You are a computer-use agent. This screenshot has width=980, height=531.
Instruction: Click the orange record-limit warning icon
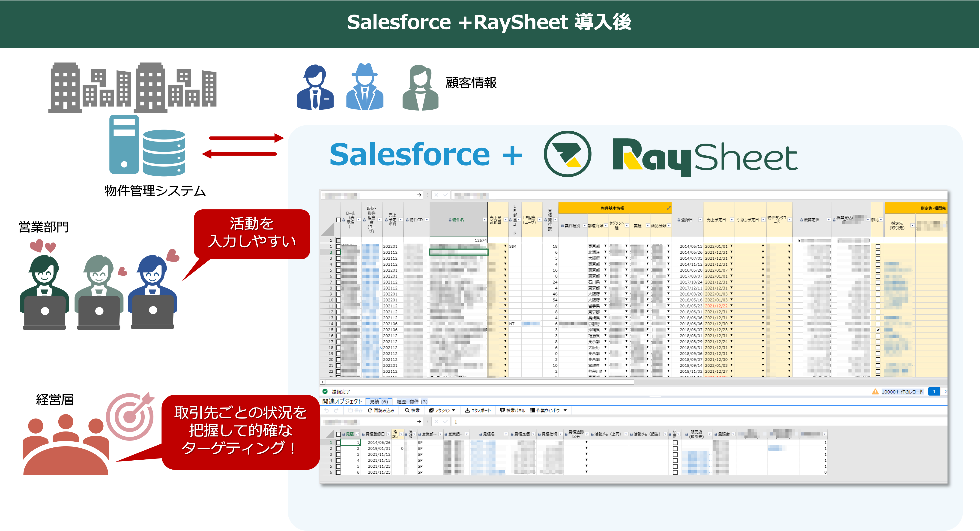tap(875, 391)
